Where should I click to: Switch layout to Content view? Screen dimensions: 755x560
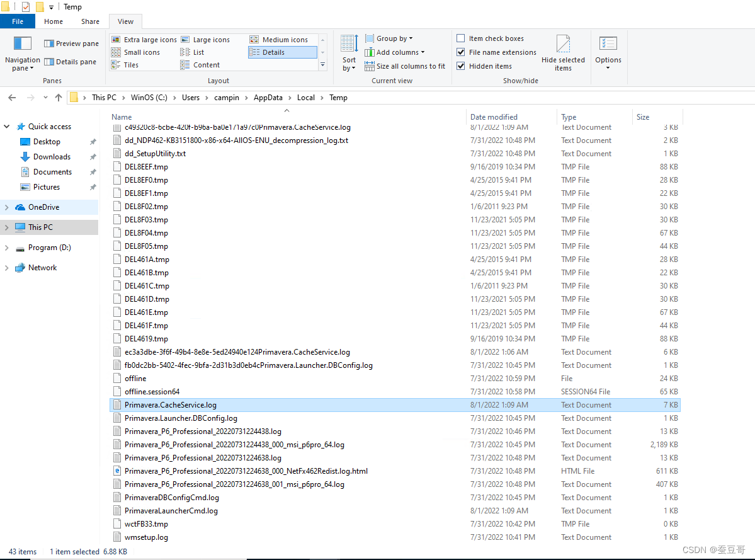tap(200, 64)
